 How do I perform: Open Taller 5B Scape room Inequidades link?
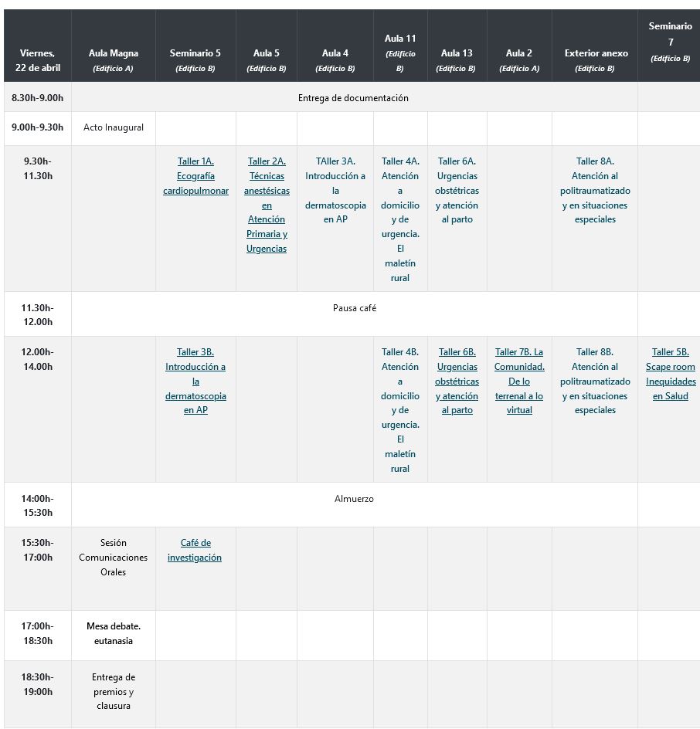tap(671, 374)
